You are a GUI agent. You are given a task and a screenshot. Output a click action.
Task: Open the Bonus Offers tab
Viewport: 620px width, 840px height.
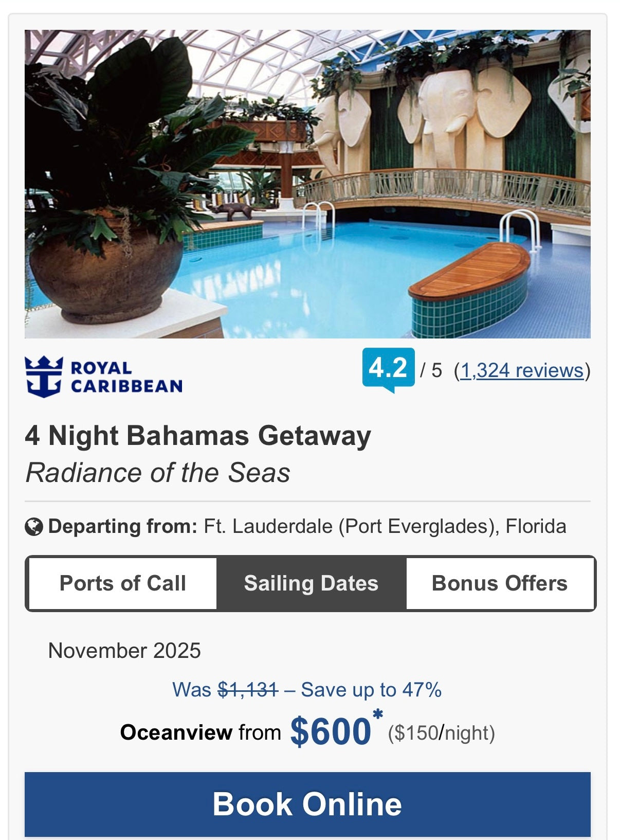click(x=500, y=583)
